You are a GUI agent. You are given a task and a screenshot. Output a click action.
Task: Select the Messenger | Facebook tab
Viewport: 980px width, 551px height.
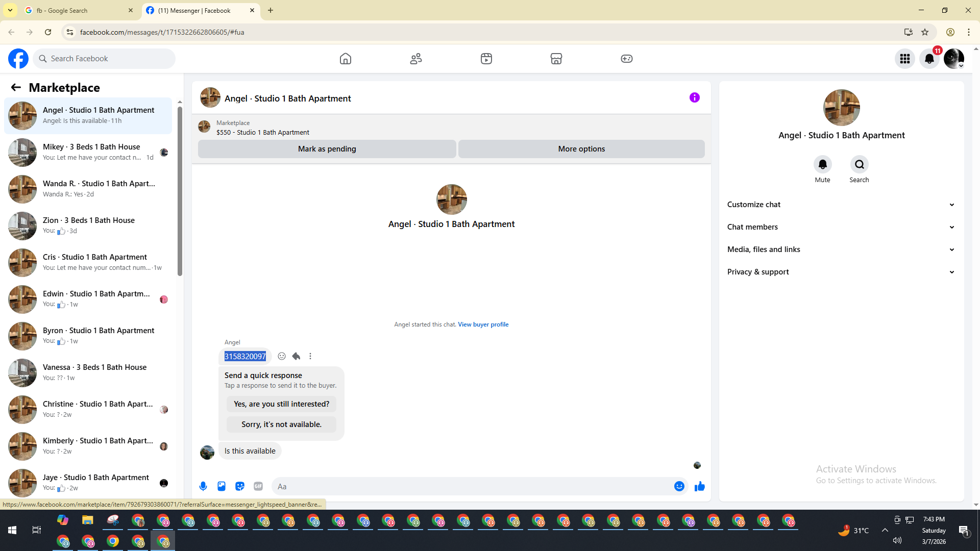tap(201, 10)
